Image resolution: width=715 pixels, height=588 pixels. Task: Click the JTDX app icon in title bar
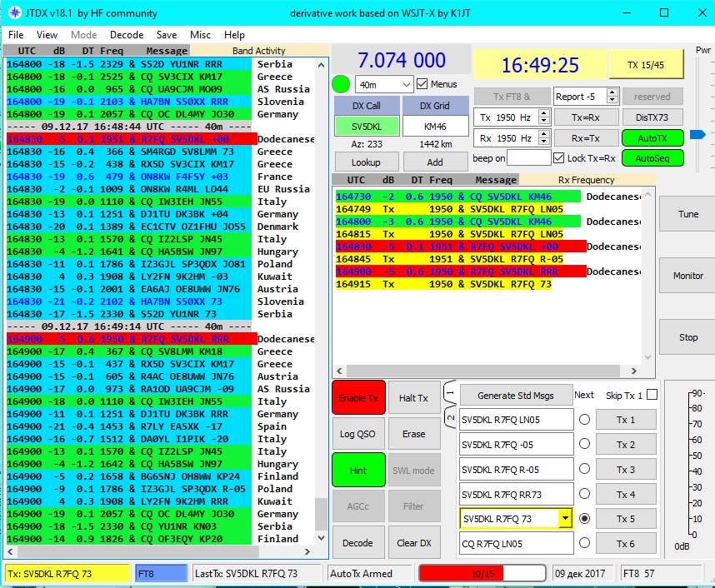click(x=14, y=13)
